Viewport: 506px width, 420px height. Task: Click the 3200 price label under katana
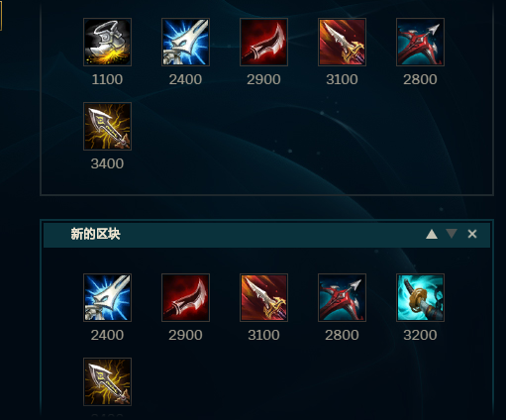(x=420, y=335)
